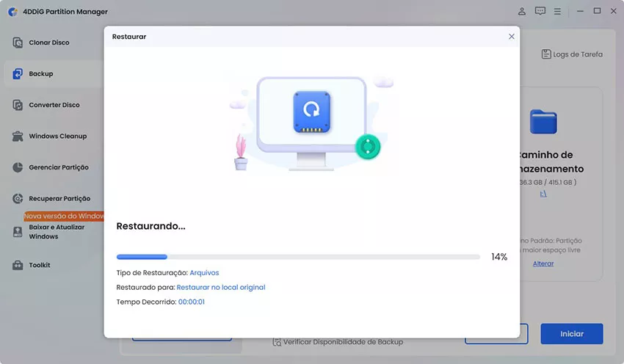Click the blue folder storage icon

click(543, 122)
